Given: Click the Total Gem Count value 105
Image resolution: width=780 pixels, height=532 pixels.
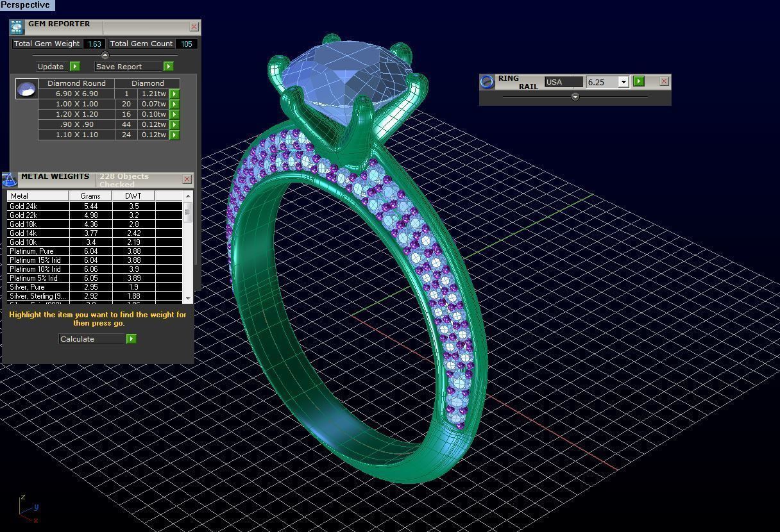Looking at the screenshot, I should (186, 44).
